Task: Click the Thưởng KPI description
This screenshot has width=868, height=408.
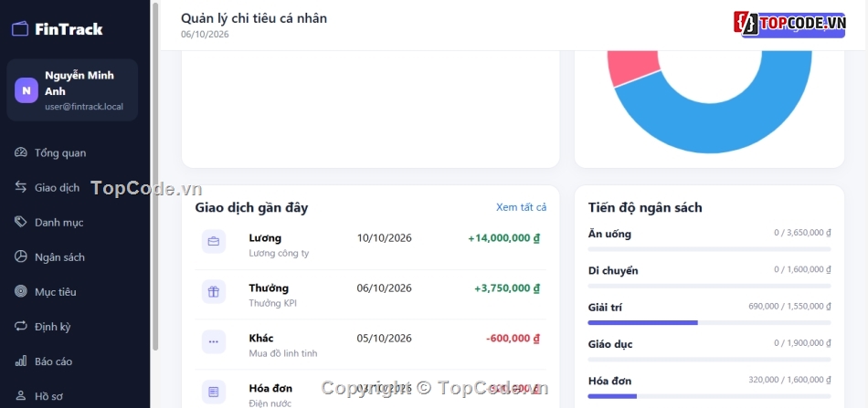Action: (272, 303)
